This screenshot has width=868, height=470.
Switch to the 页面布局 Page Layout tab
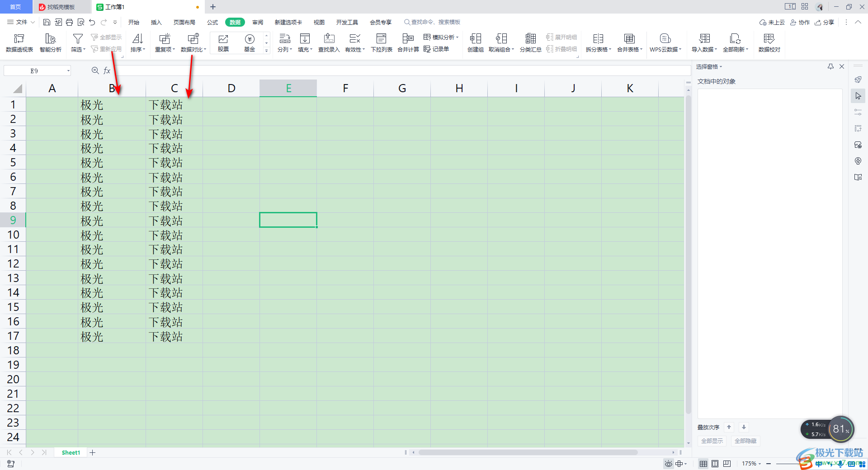click(x=184, y=22)
